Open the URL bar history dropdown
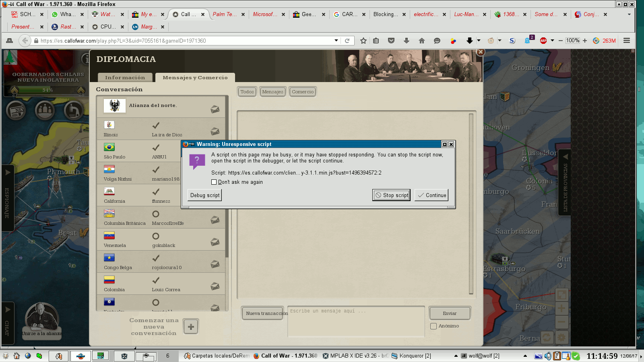Image resolution: width=644 pixels, height=362 pixels. [336, 41]
